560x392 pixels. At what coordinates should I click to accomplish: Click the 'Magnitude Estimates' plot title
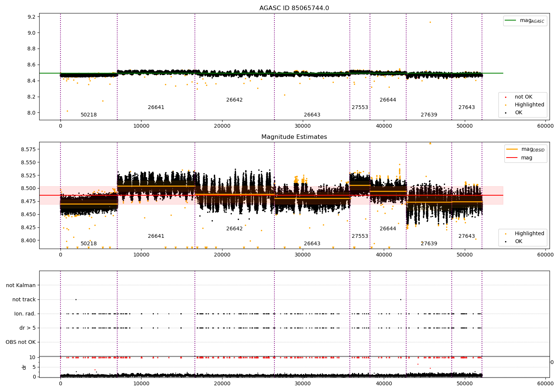[x=294, y=137]
